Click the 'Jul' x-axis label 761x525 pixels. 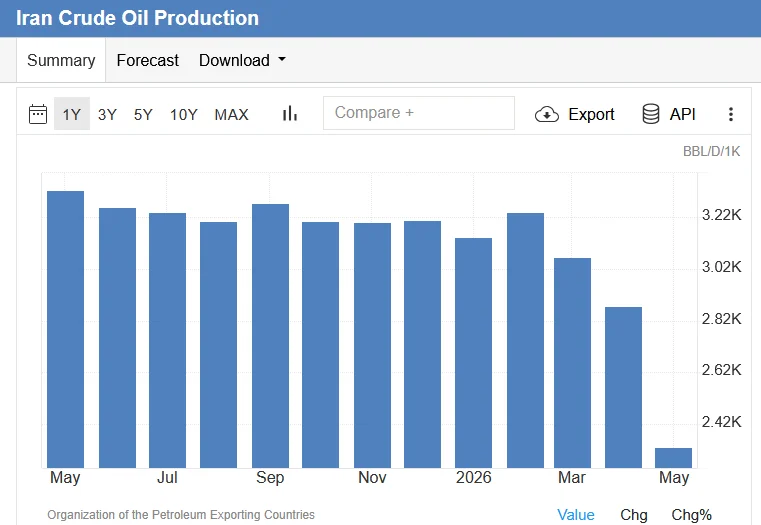[x=167, y=477]
